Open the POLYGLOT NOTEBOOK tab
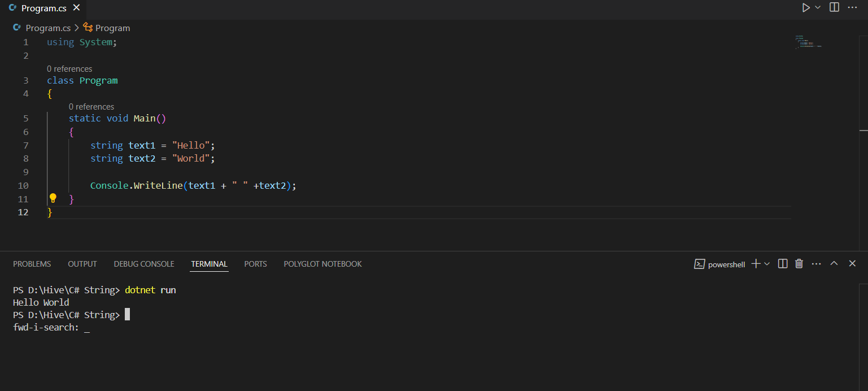Viewport: 868px width, 391px height. point(322,264)
